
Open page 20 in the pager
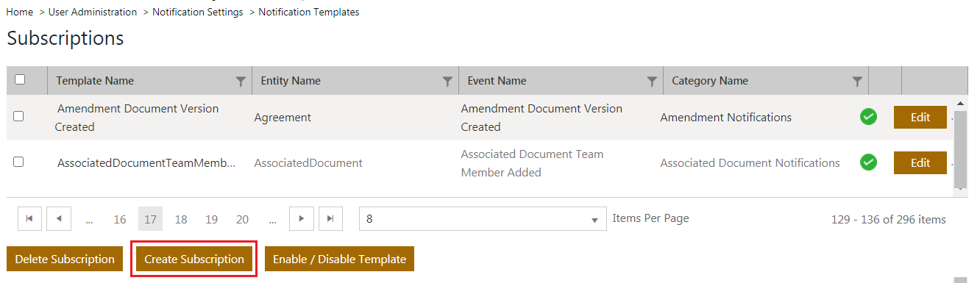[x=242, y=219]
